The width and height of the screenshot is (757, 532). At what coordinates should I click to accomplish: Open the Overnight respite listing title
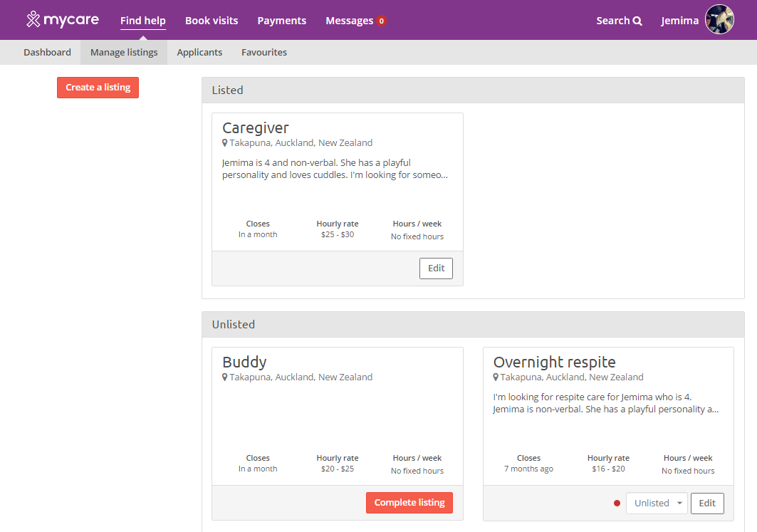click(554, 362)
